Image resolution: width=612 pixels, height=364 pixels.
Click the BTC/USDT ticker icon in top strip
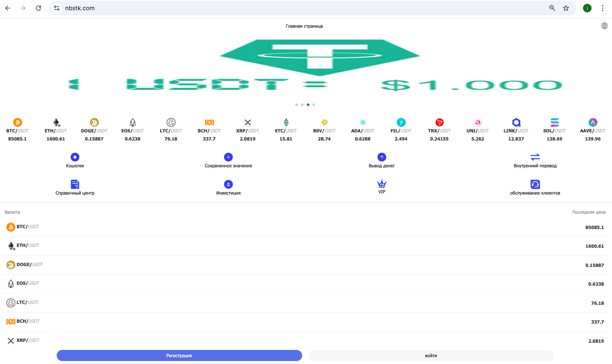click(17, 123)
